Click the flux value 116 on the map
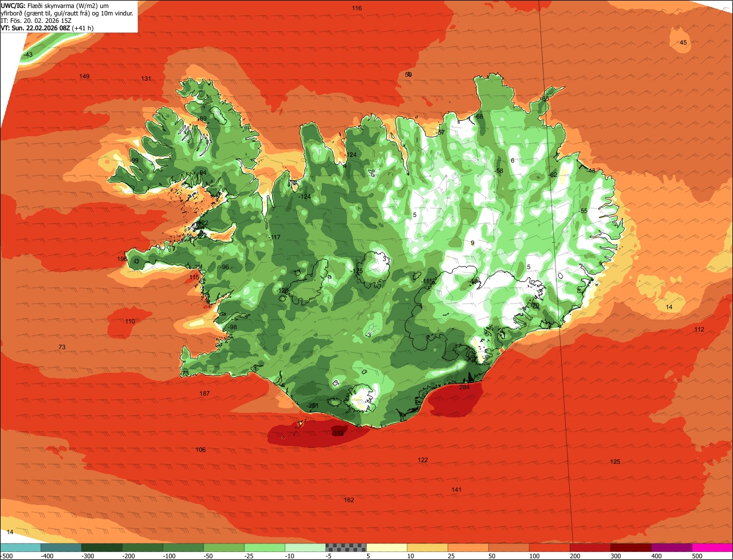Screen dimensions: 733x560 click(357, 8)
